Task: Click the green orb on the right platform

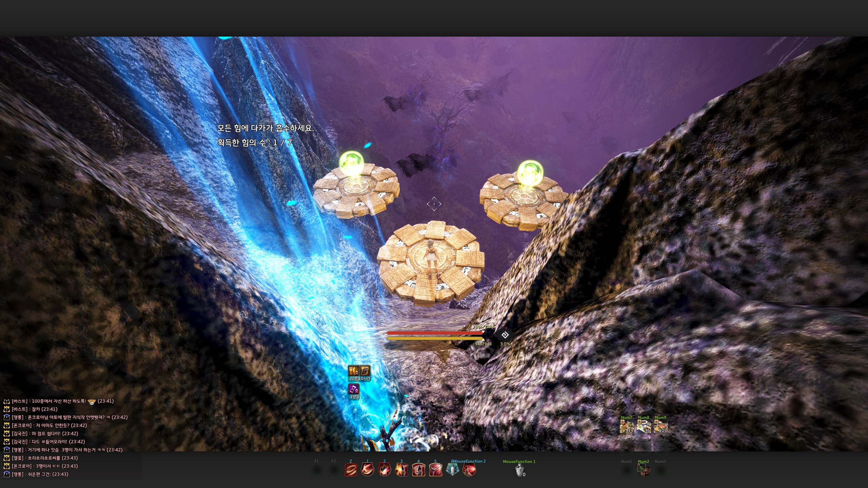Action: [530, 174]
